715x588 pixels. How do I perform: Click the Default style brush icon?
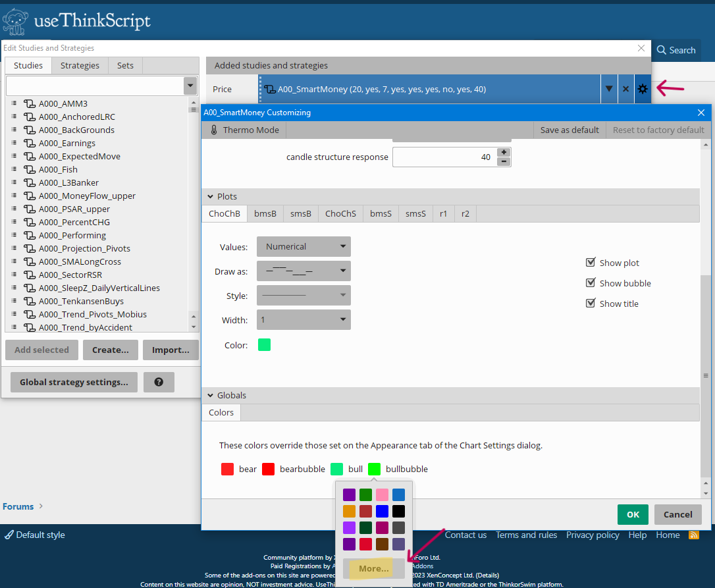coord(9,535)
